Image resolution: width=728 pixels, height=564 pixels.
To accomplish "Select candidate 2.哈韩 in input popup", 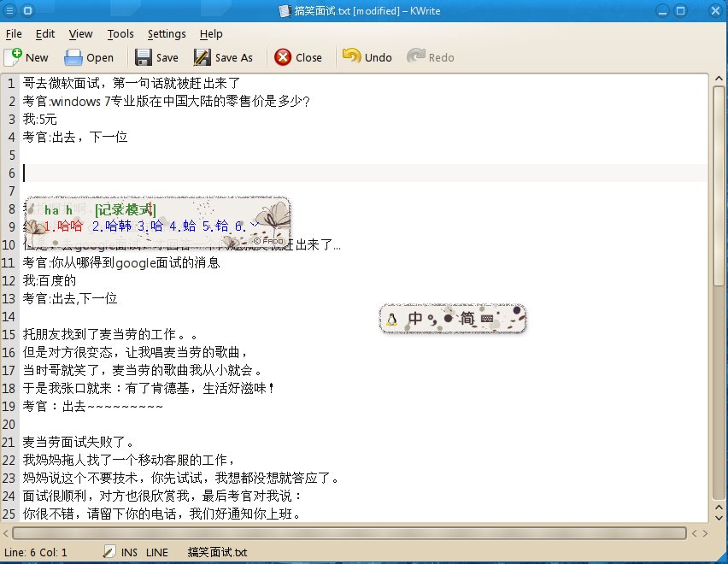I will coord(112,226).
